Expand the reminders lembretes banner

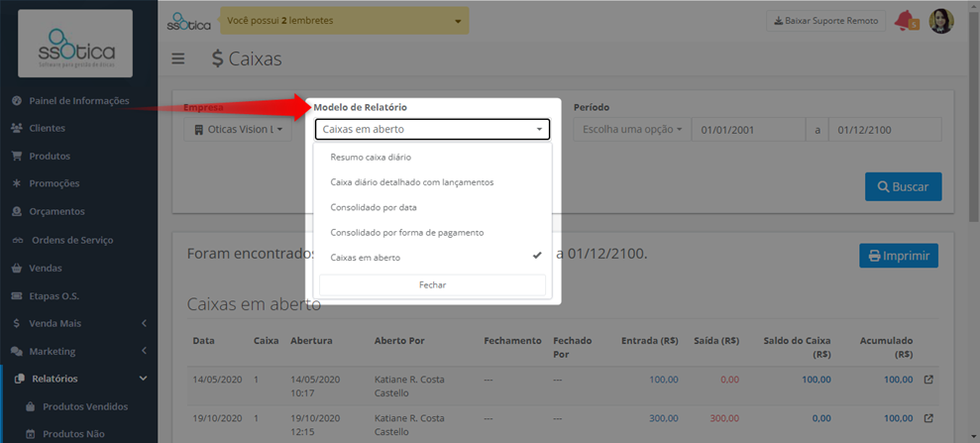345,21
